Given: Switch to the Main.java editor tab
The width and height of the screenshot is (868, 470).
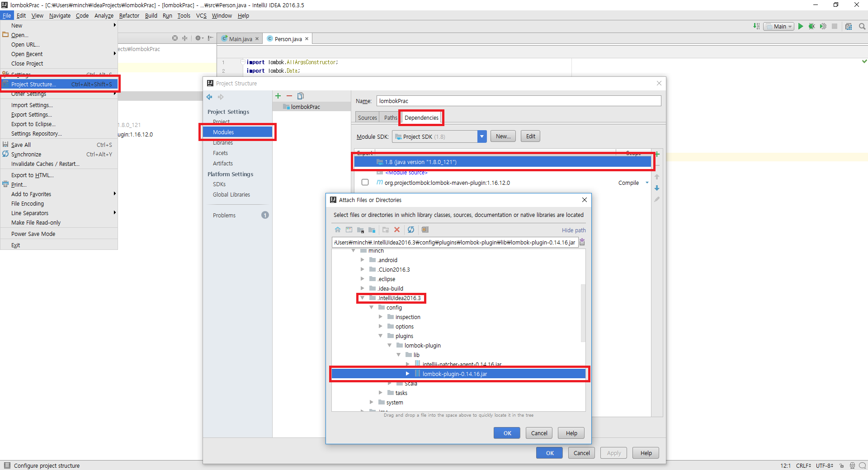Looking at the screenshot, I should pos(240,39).
